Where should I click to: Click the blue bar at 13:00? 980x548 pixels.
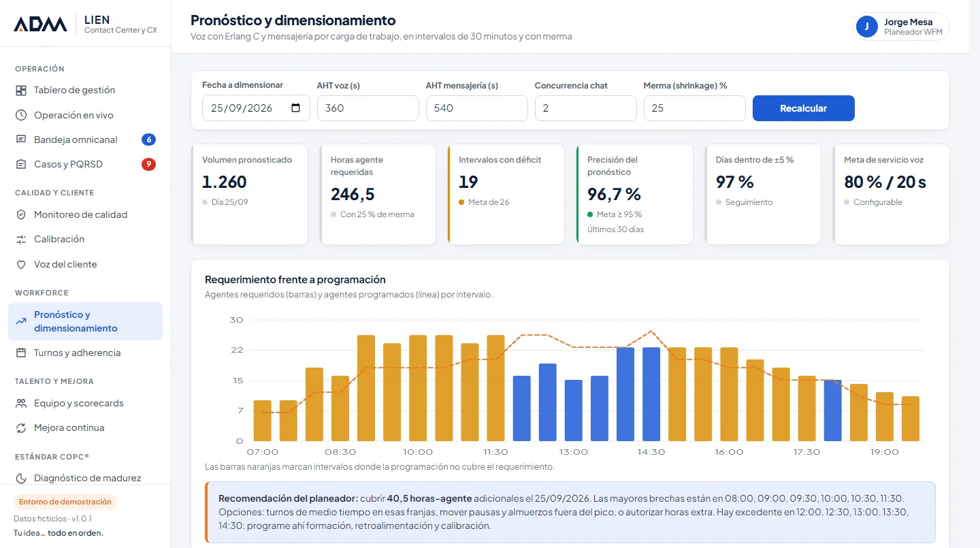(574, 410)
